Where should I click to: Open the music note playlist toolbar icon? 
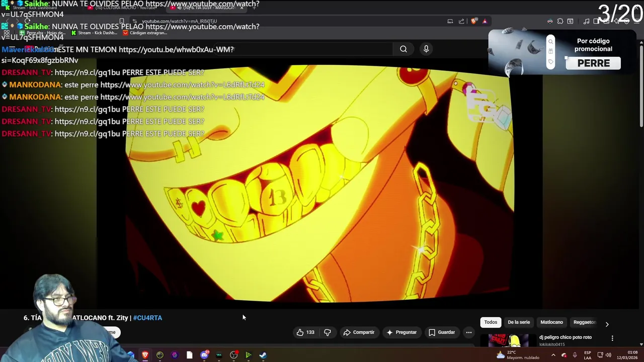click(x=586, y=21)
